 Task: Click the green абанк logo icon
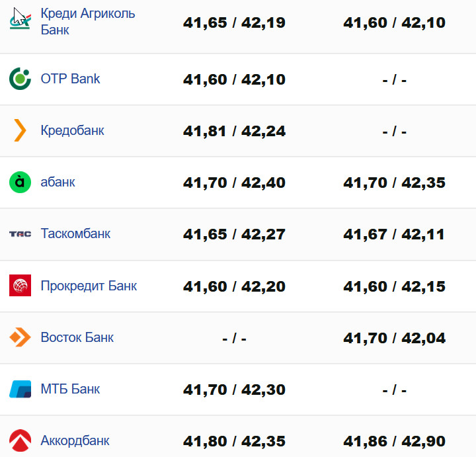[20, 182]
